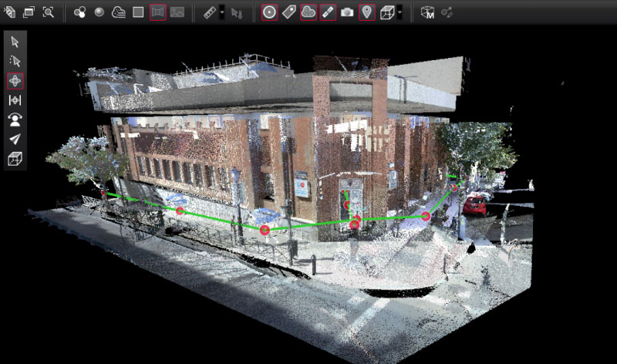Choose the constrained pan navigation tool
The width and height of the screenshot is (617, 364).
(15, 99)
